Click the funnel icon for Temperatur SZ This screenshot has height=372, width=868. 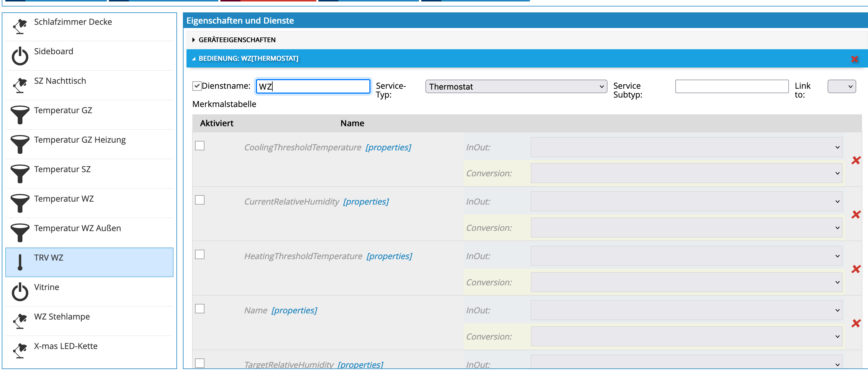20,174
